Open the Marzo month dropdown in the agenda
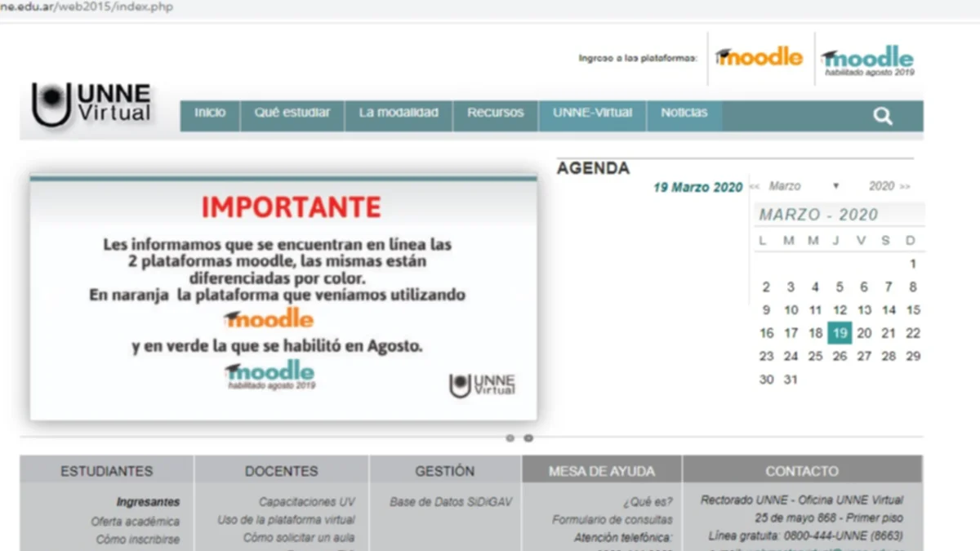 coord(804,186)
